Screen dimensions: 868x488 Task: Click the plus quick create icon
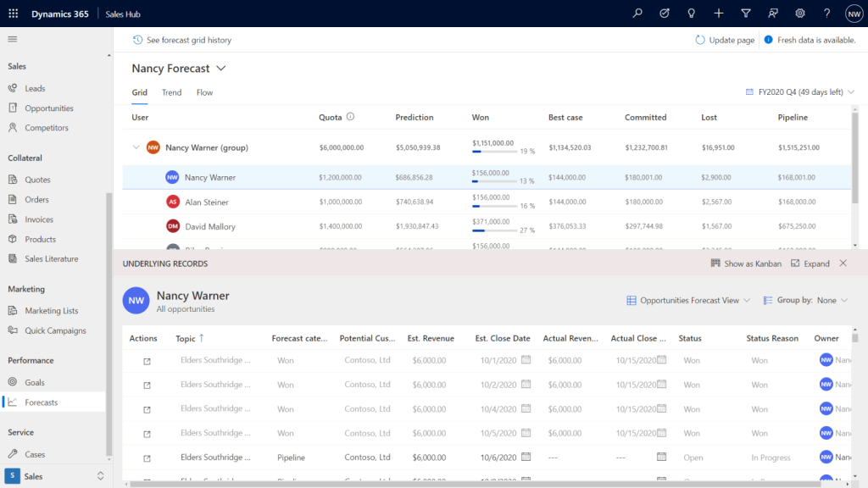tap(719, 14)
